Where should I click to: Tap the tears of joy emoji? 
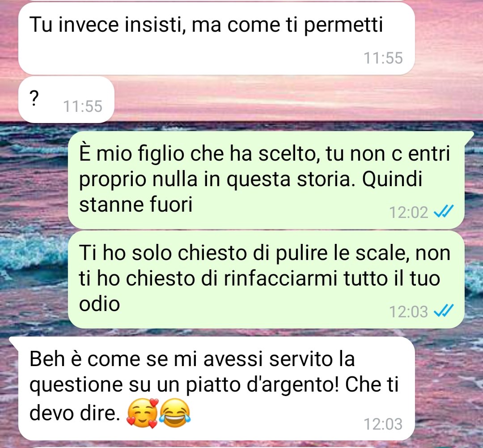pyautogui.click(x=175, y=413)
